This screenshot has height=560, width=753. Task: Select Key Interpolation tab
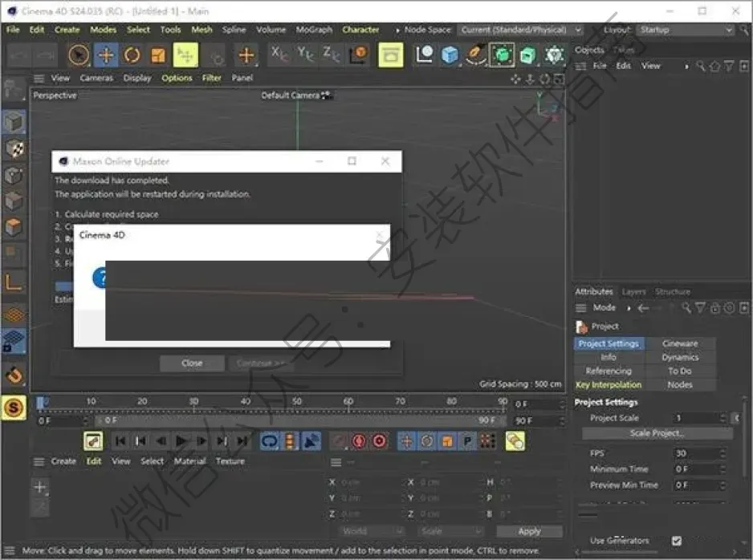609,385
